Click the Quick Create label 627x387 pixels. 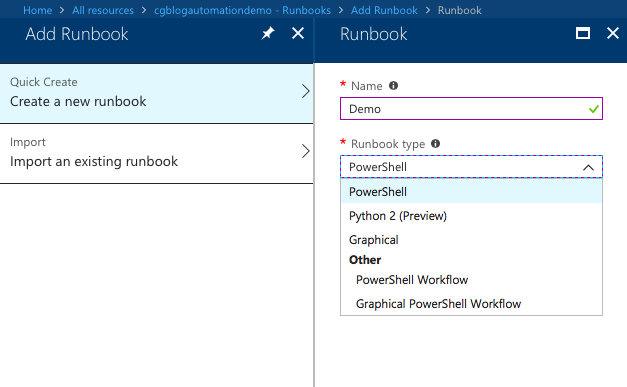[44, 82]
